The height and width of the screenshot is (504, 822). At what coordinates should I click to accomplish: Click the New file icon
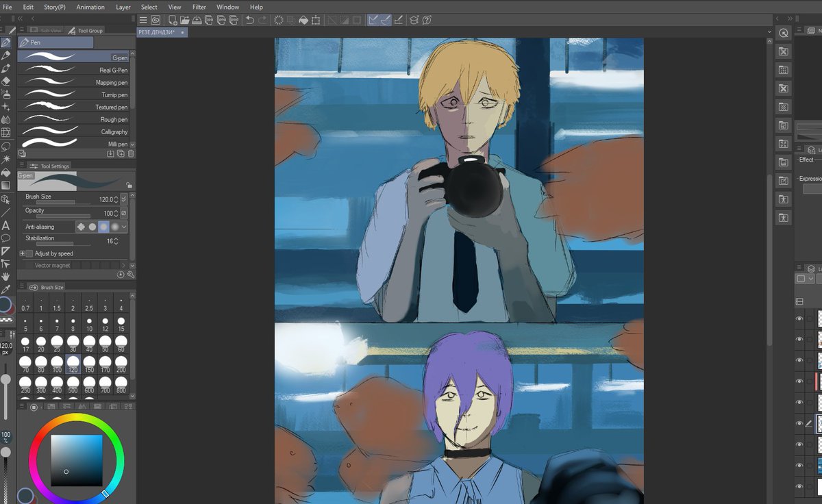pos(173,20)
